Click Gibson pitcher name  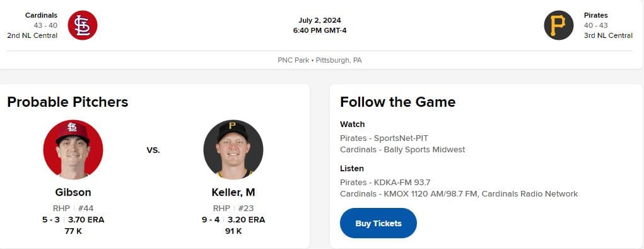click(73, 192)
